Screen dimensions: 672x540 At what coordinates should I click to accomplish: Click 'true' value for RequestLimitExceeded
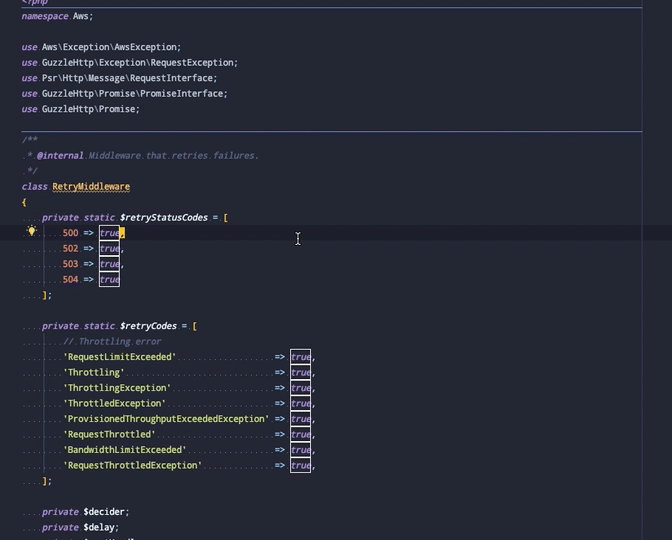pos(300,357)
